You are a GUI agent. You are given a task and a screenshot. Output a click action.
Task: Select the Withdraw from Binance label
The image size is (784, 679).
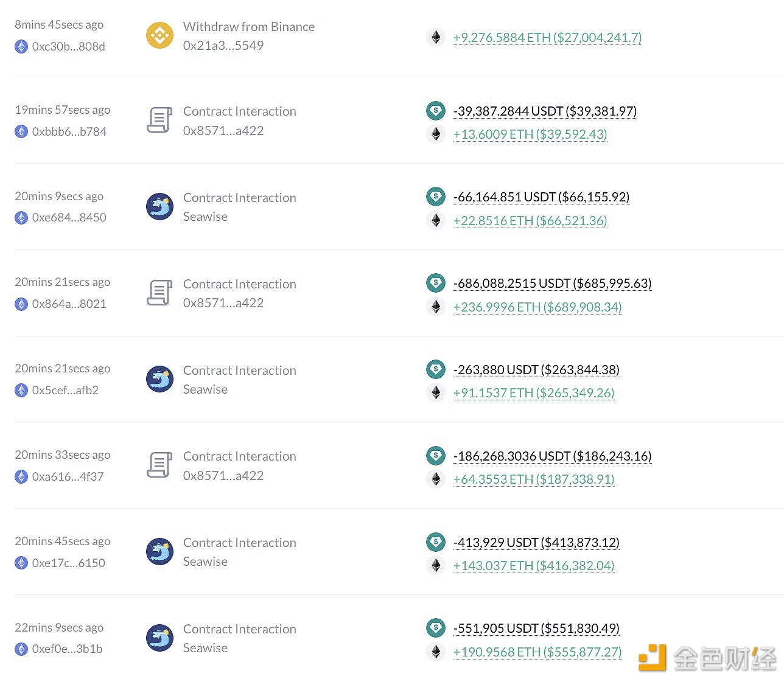[x=249, y=27]
